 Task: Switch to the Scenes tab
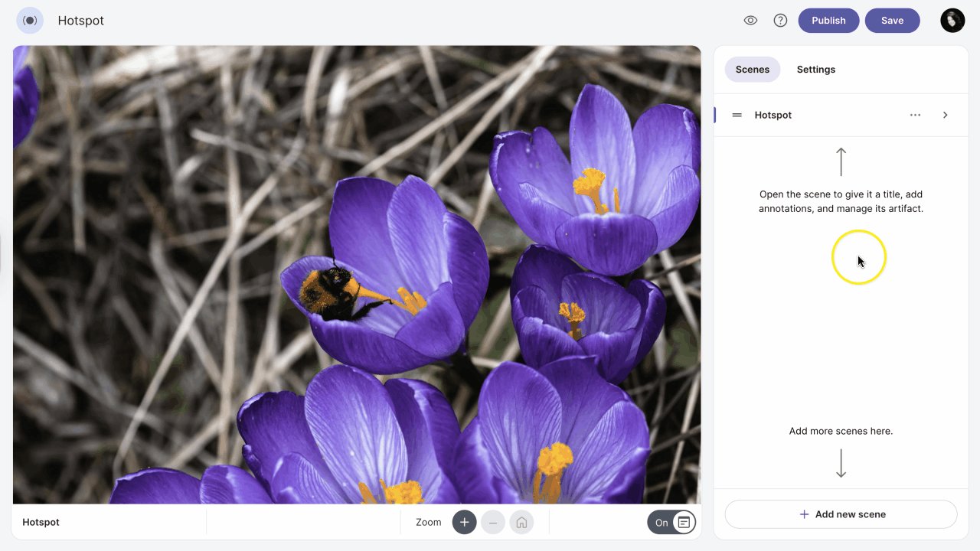click(x=752, y=70)
